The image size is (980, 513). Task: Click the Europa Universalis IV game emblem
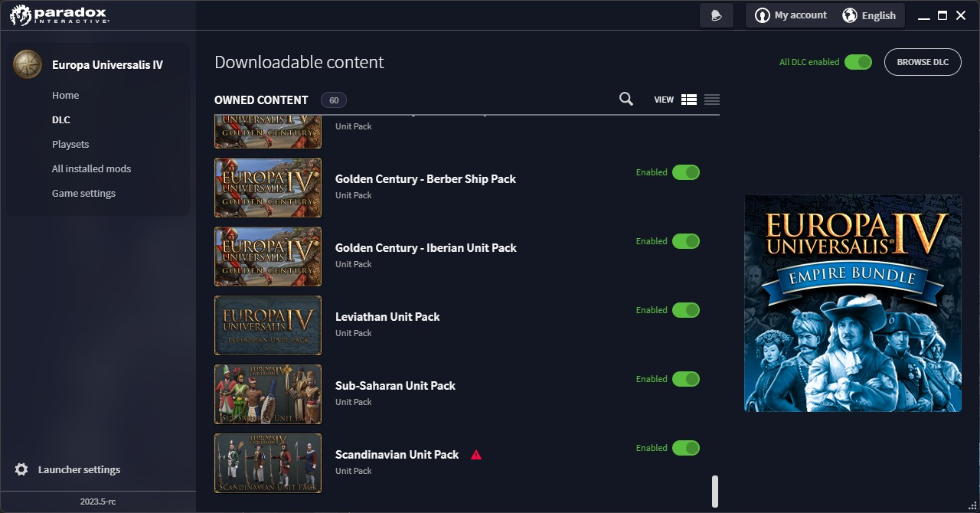point(28,64)
